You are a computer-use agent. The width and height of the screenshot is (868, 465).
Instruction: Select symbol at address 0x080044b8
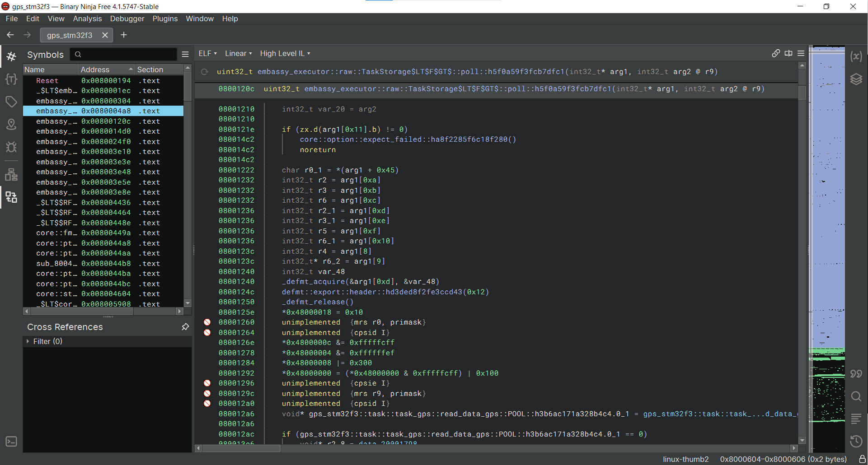(x=103, y=263)
